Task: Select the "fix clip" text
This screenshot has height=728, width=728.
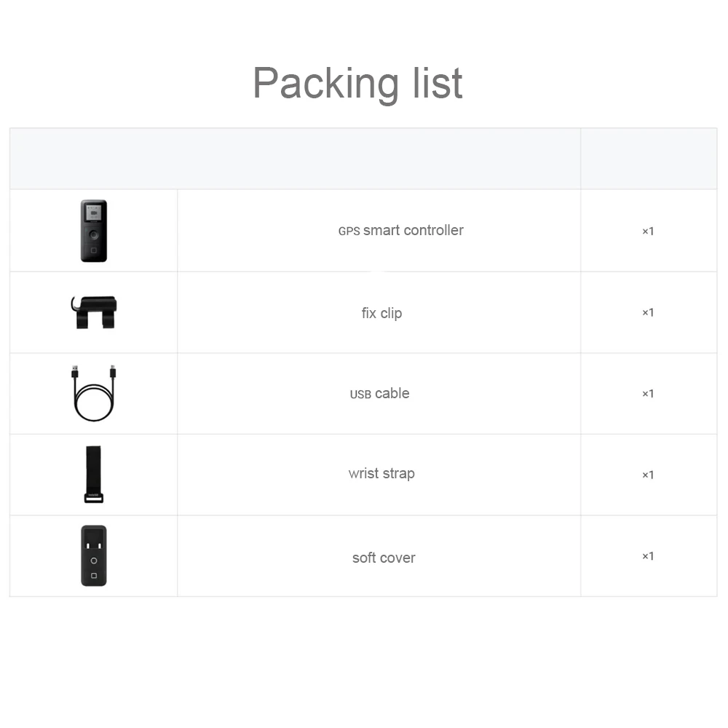Action: (381, 313)
